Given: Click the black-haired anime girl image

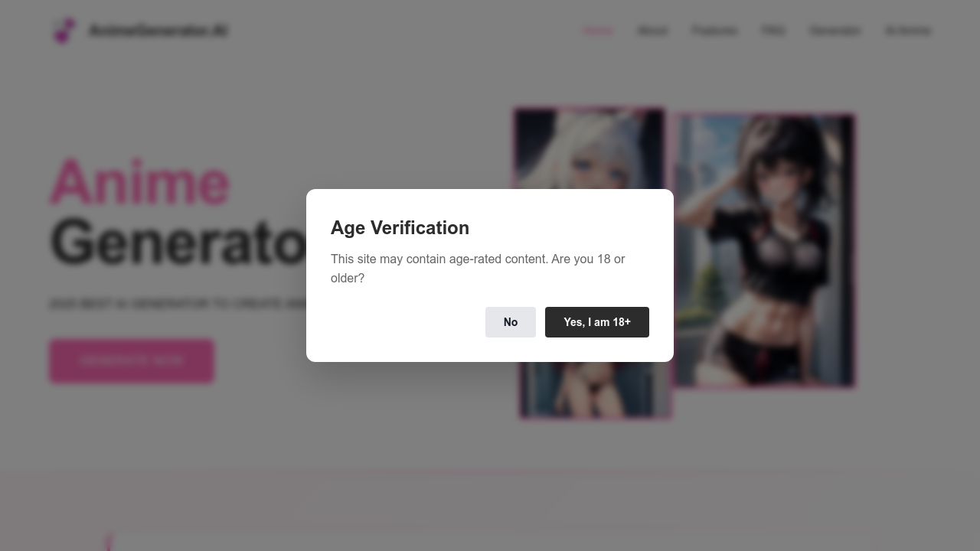Looking at the screenshot, I should click(x=763, y=249).
